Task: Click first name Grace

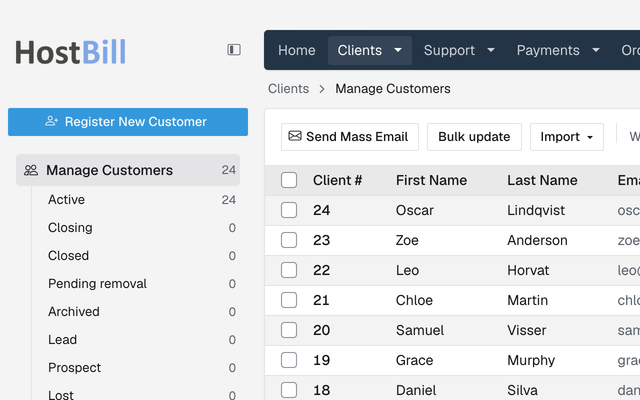Action: coord(414,360)
